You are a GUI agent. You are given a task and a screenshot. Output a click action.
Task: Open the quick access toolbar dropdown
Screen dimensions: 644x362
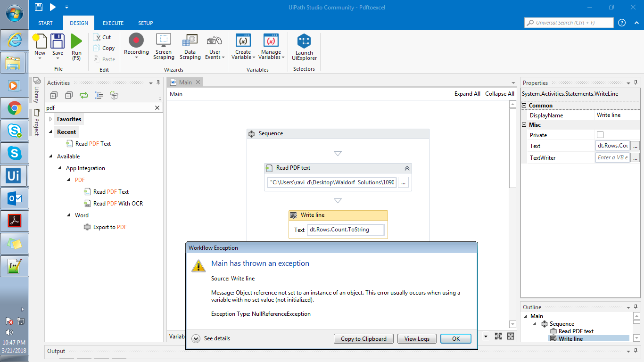coord(66,7)
